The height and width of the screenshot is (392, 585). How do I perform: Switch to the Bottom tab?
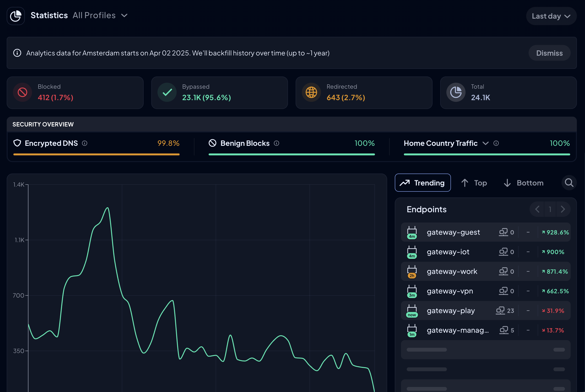point(524,183)
